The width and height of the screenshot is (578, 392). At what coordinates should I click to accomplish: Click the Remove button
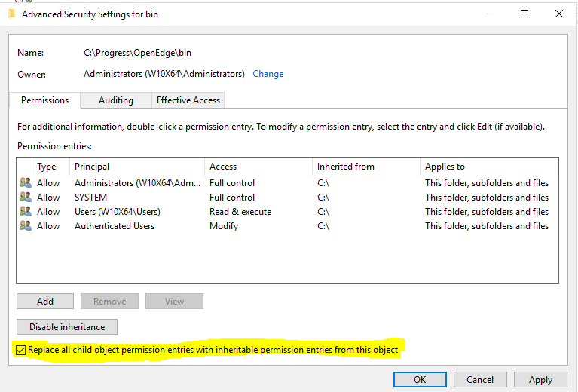[109, 302]
